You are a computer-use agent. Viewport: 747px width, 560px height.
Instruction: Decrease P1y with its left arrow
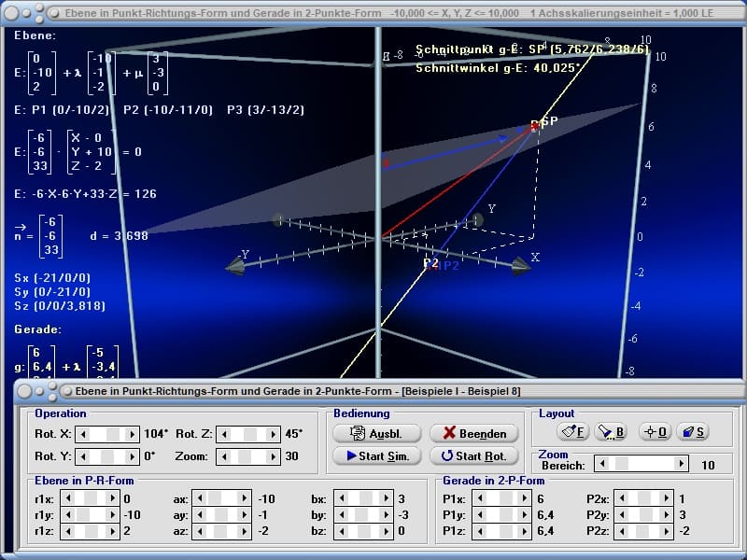480,514
